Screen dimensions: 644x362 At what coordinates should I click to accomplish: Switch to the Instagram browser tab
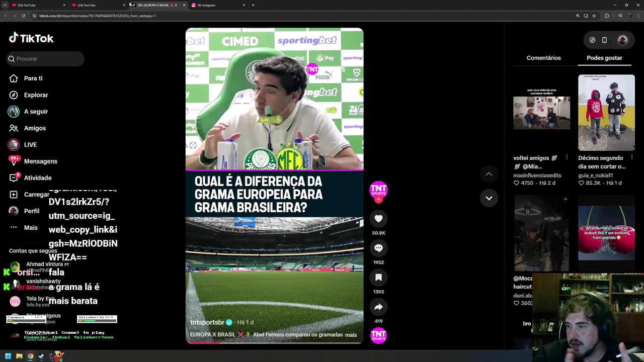click(x=218, y=5)
